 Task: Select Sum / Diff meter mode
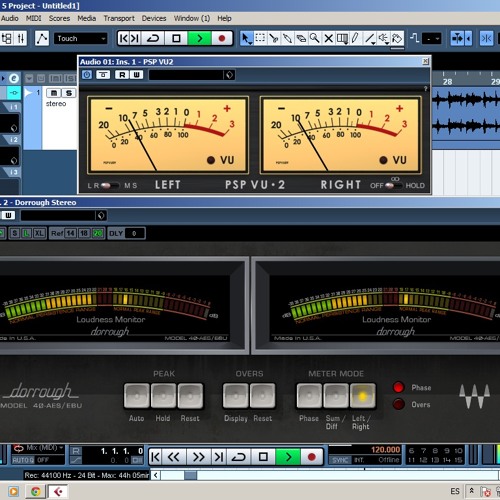pyautogui.click(x=336, y=395)
